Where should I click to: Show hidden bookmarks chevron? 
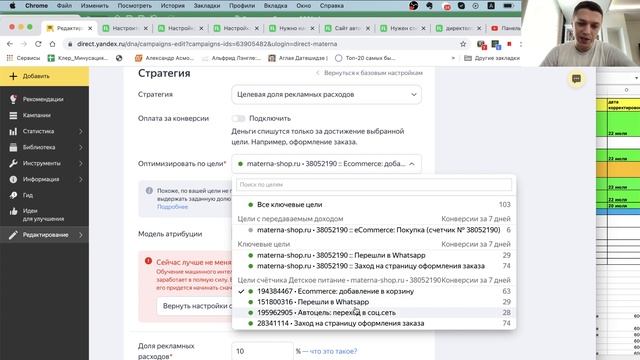click(x=453, y=58)
